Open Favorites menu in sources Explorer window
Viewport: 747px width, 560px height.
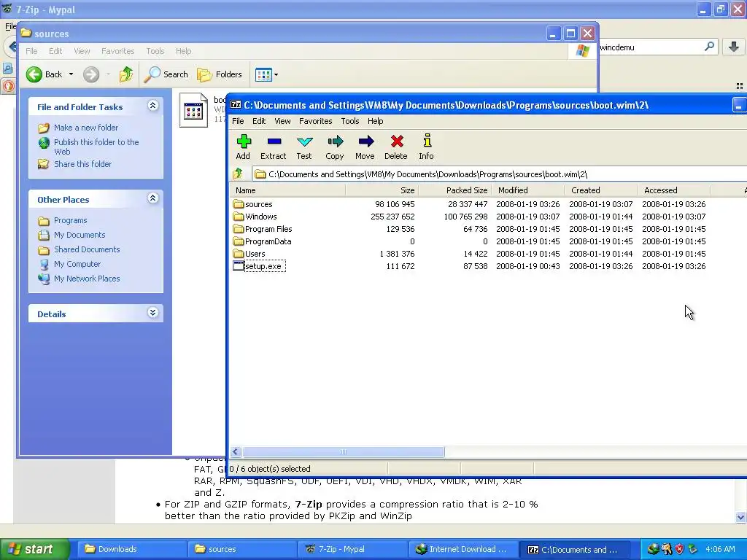[x=117, y=51]
